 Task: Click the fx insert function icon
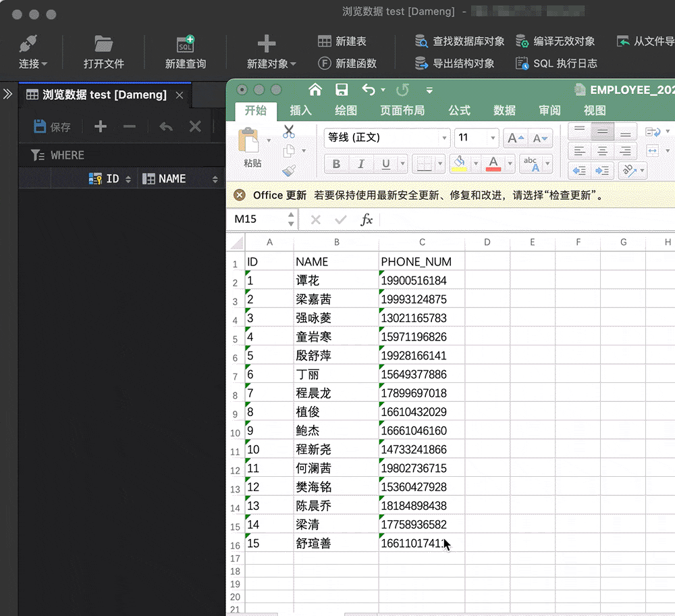(367, 220)
